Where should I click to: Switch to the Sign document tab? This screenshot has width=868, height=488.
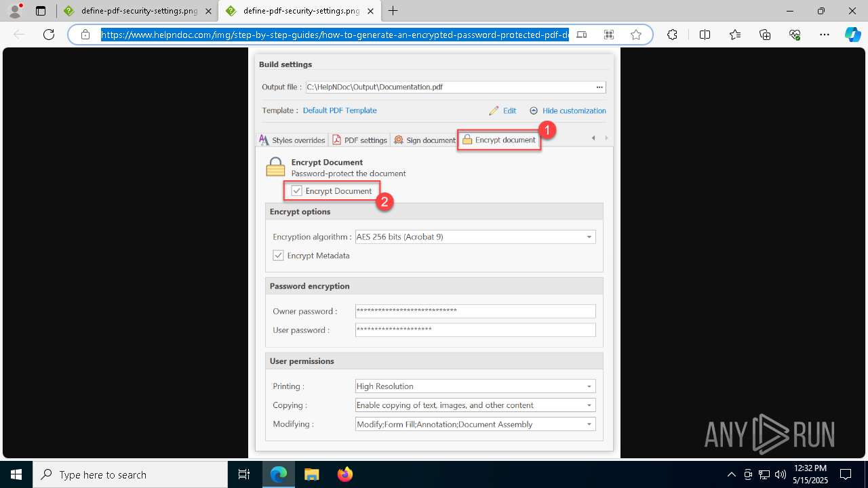tap(425, 140)
